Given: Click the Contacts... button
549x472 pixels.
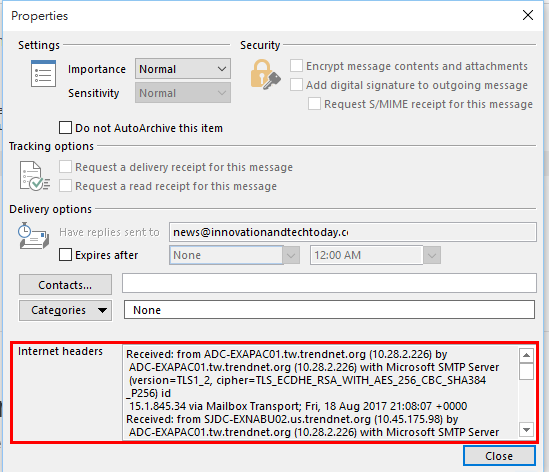Looking at the screenshot, I should [65, 285].
